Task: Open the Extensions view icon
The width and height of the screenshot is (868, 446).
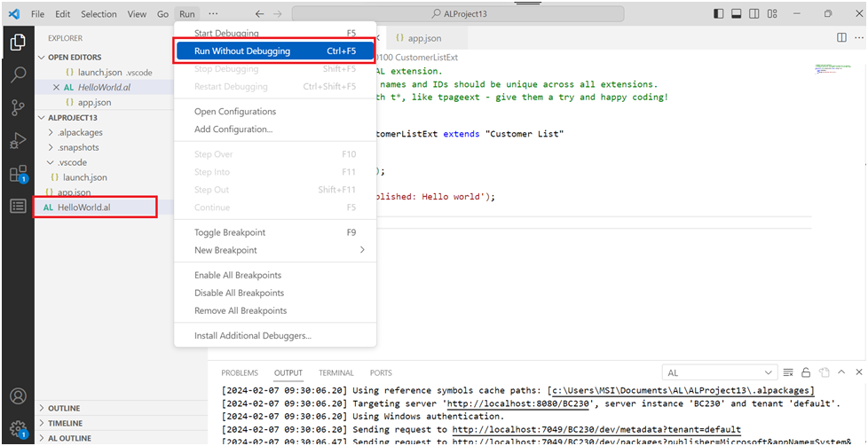Action: coord(17,173)
